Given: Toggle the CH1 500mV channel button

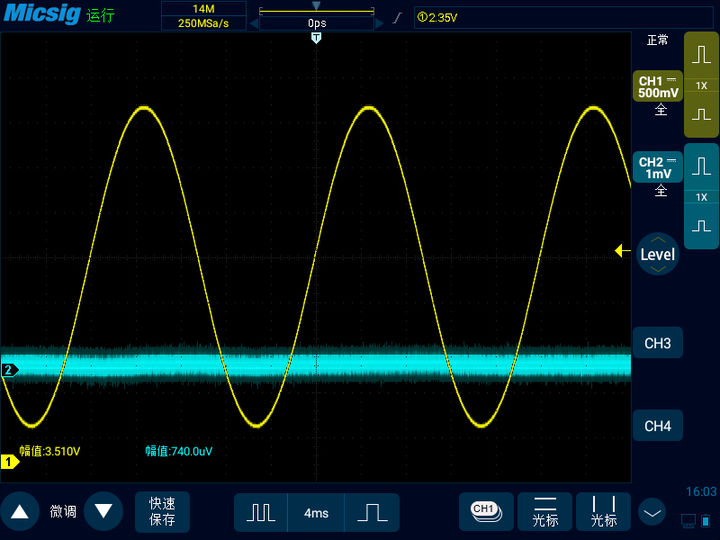Looking at the screenshot, I should tap(657, 87).
